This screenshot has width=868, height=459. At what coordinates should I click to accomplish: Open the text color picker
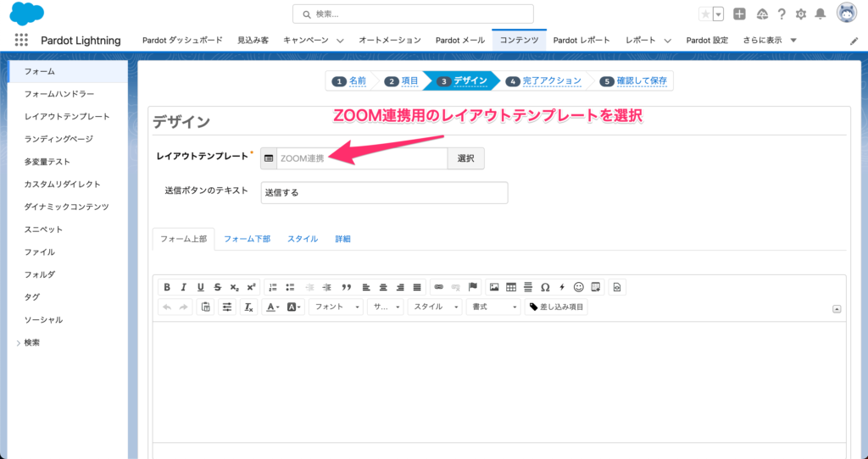coord(272,307)
